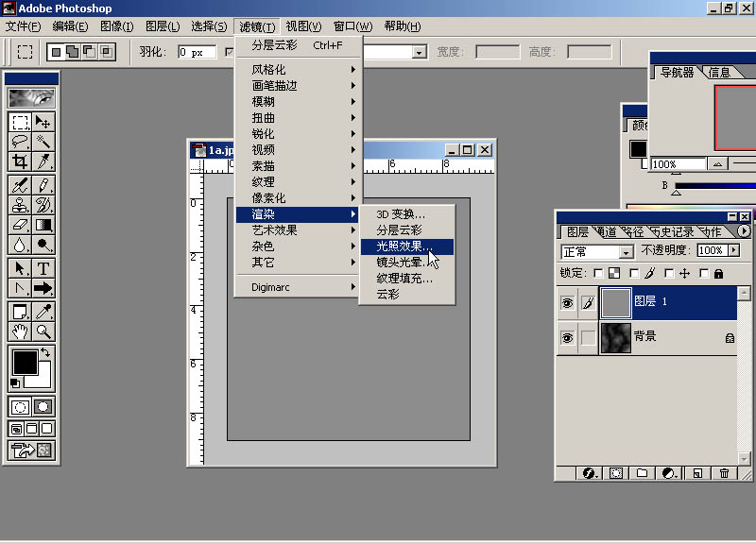Jump to ImageReady button
The image size is (756, 544).
click(31, 450)
